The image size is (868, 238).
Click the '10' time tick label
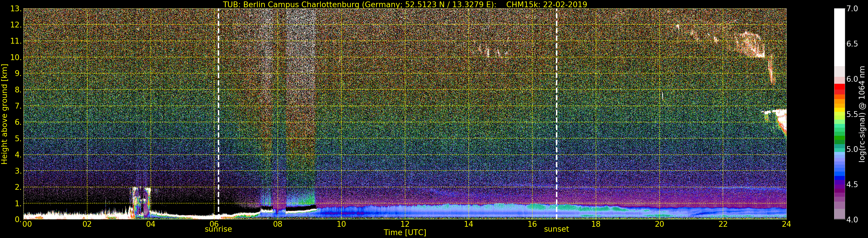click(x=341, y=224)
